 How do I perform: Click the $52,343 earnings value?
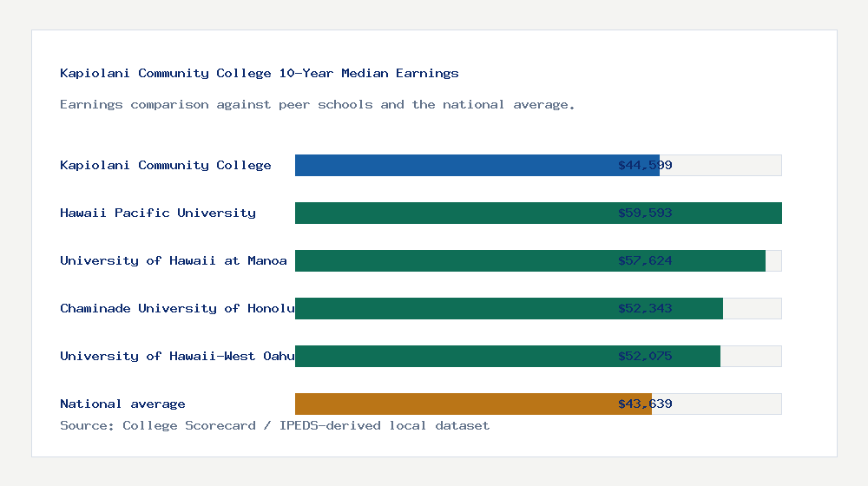click(645, 308)
